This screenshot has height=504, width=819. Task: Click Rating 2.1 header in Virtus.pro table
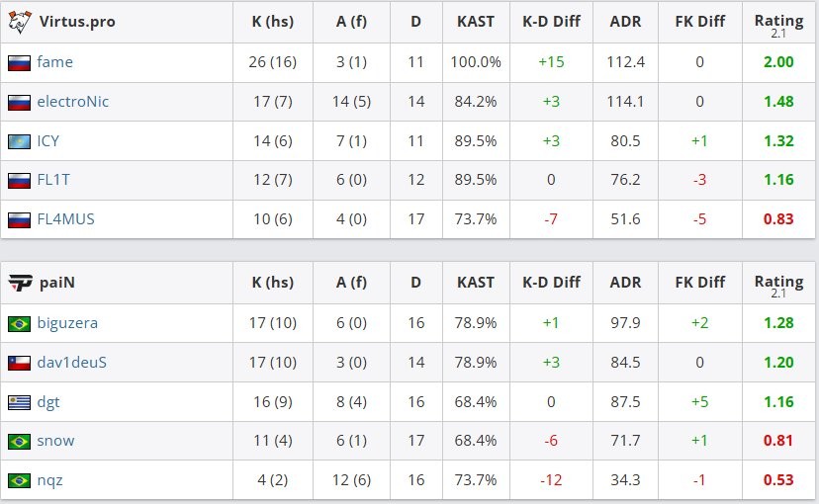click(778, 22)
